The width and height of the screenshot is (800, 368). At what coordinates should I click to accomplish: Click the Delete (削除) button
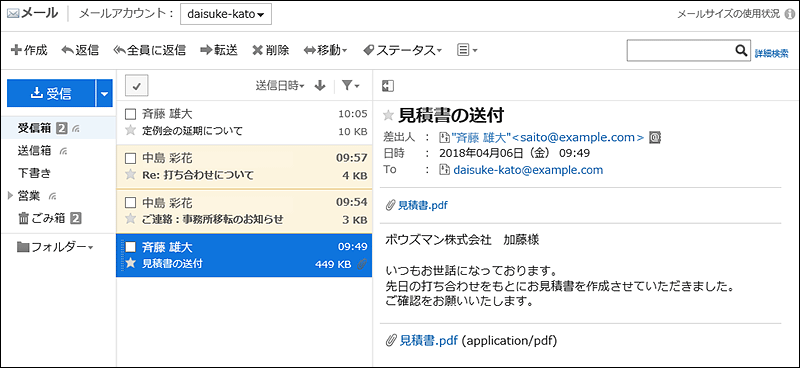(x=271, y=50)
